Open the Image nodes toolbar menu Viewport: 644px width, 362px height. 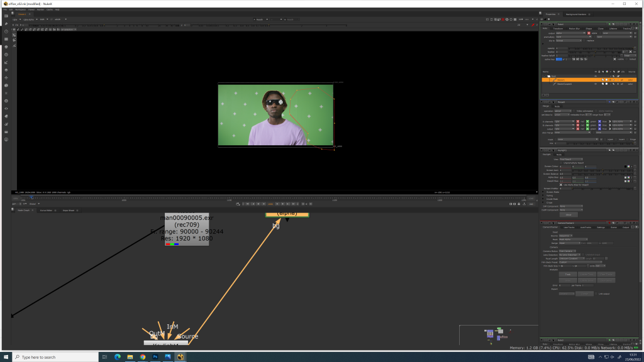6,16
